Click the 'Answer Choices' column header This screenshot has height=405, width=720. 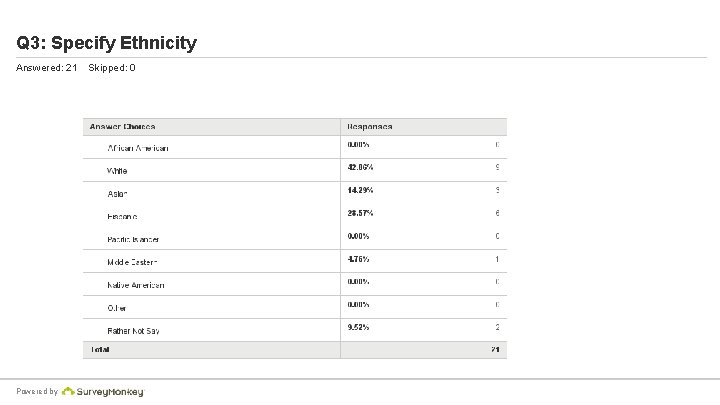[123, 127]
